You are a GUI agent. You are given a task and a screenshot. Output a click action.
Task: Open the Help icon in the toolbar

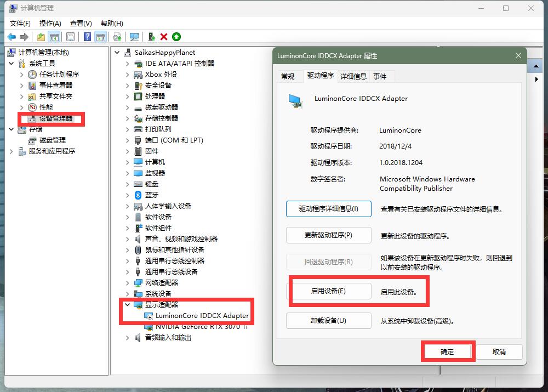pyautogui.click(x=87, y=36)
